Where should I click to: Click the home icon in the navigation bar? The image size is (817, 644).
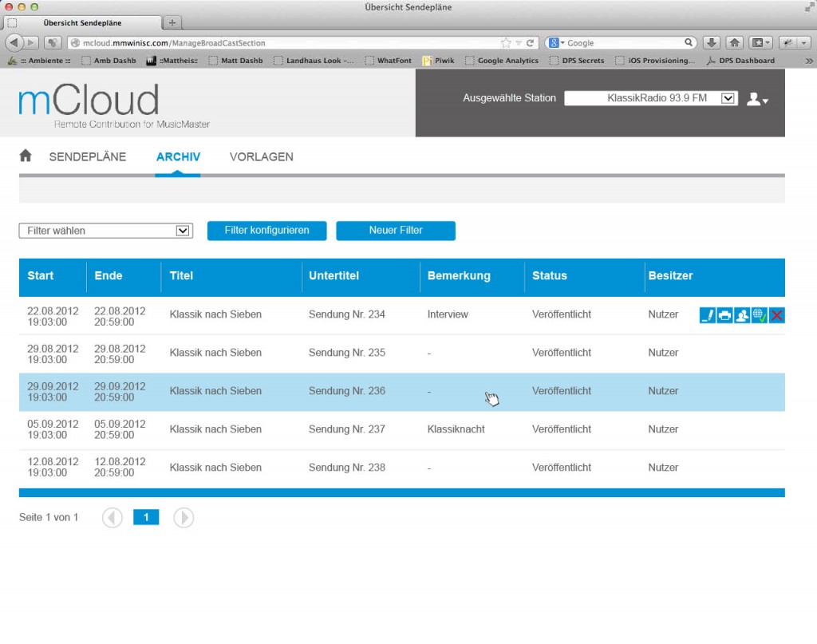pos(25,156)
